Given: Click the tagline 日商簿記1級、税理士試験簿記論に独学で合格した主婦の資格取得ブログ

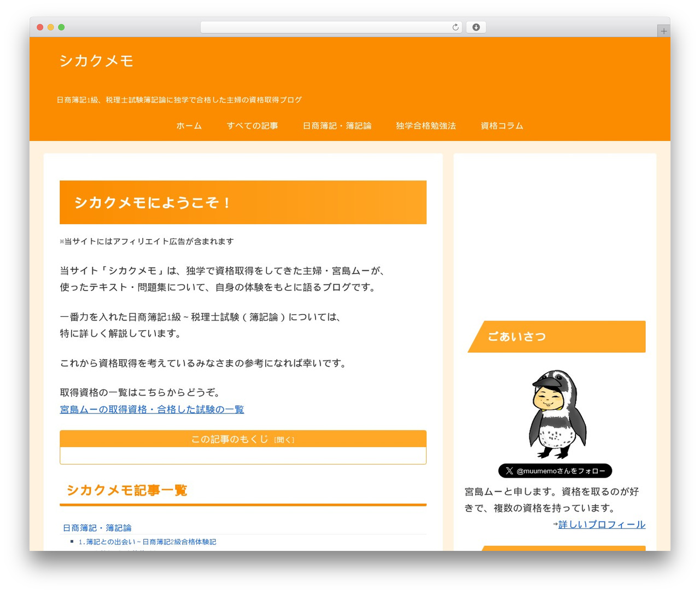Looking at the screenshot, I should [x=179, y=100].
